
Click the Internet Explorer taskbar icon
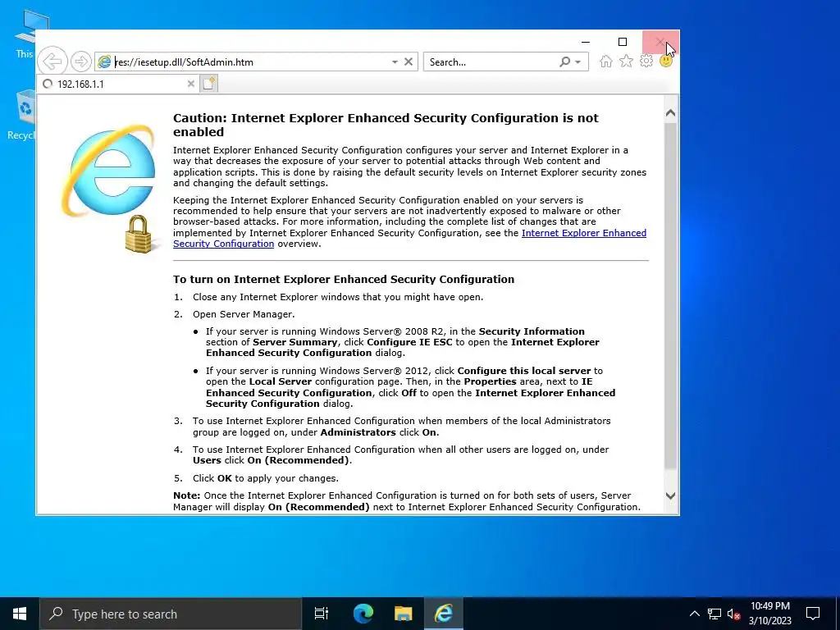click(x=444, y=614)
